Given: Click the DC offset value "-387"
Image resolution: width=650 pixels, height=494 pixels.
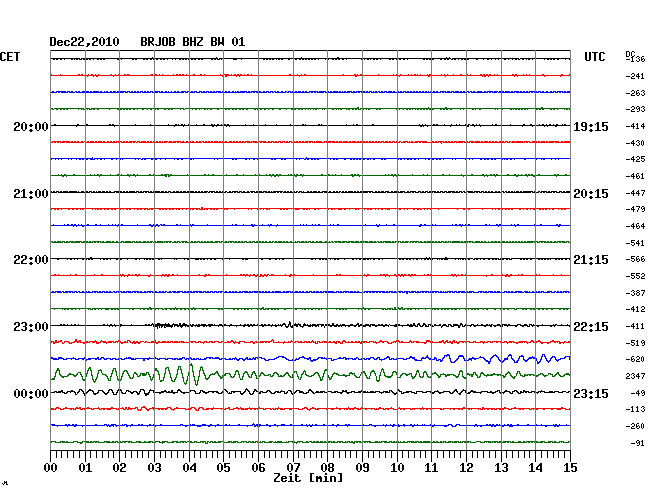Looking at the screenshot, I should pos(635,293).
